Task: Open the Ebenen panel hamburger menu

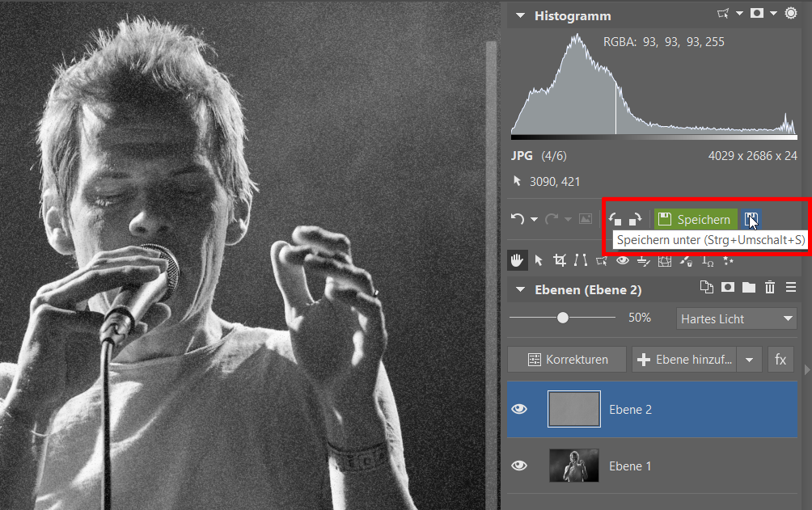Action: point(791,287)
